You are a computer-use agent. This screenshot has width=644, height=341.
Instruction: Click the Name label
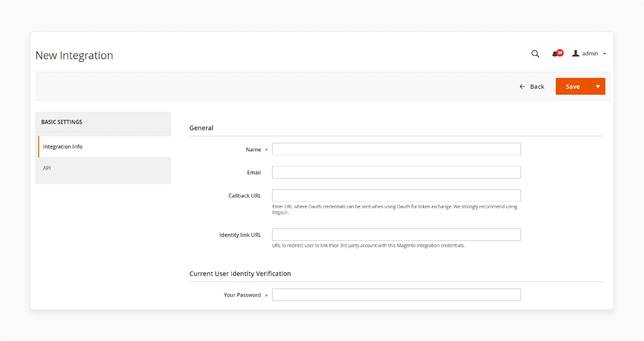click(x=253, y=150)
